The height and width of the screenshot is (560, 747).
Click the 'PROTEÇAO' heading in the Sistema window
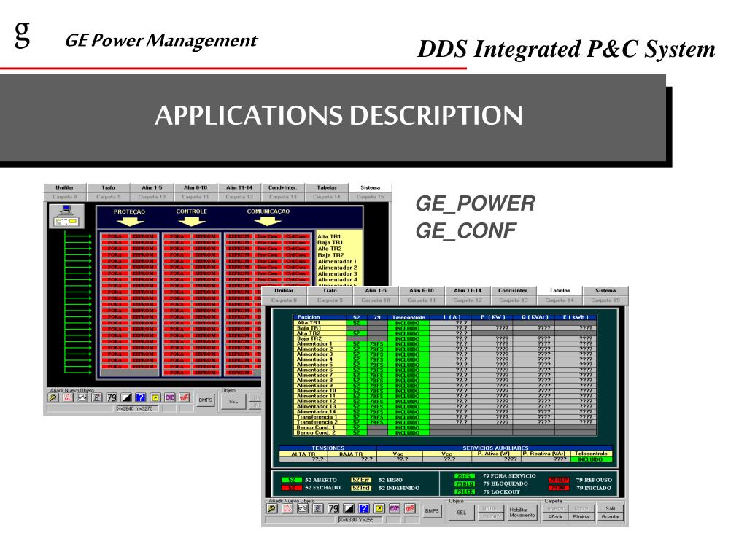coord(129,212)
